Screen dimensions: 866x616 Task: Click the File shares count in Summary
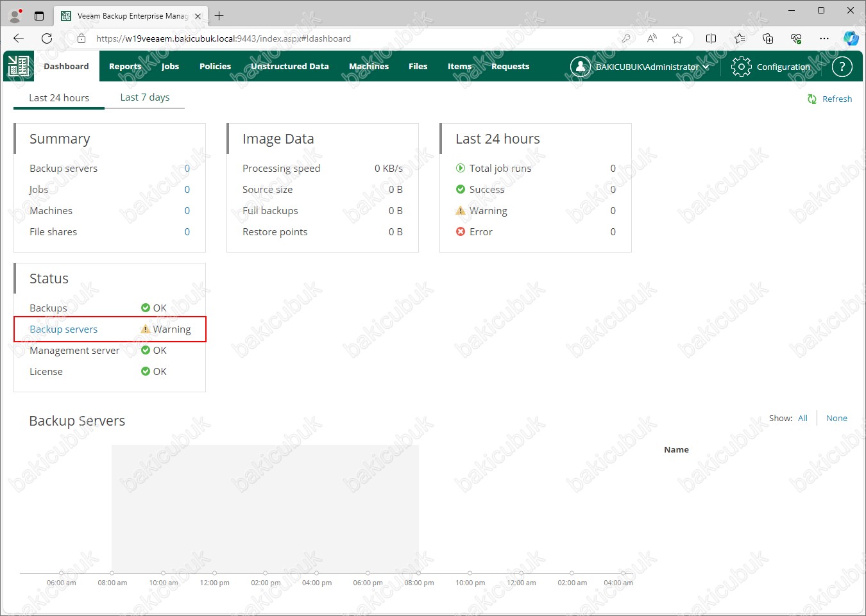pos(187,231)
